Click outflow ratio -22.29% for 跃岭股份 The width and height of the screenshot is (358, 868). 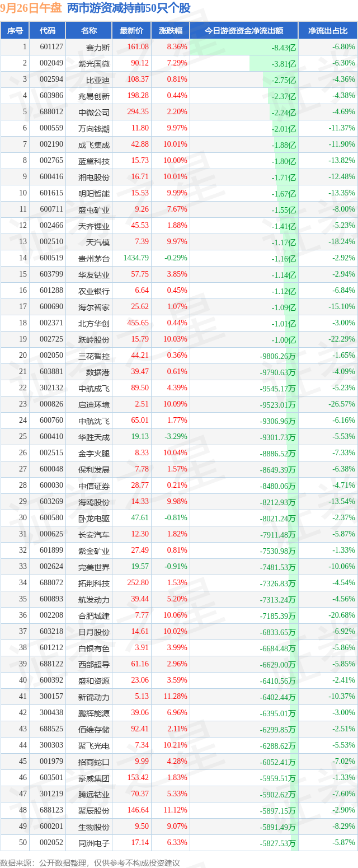click(342, 339)
